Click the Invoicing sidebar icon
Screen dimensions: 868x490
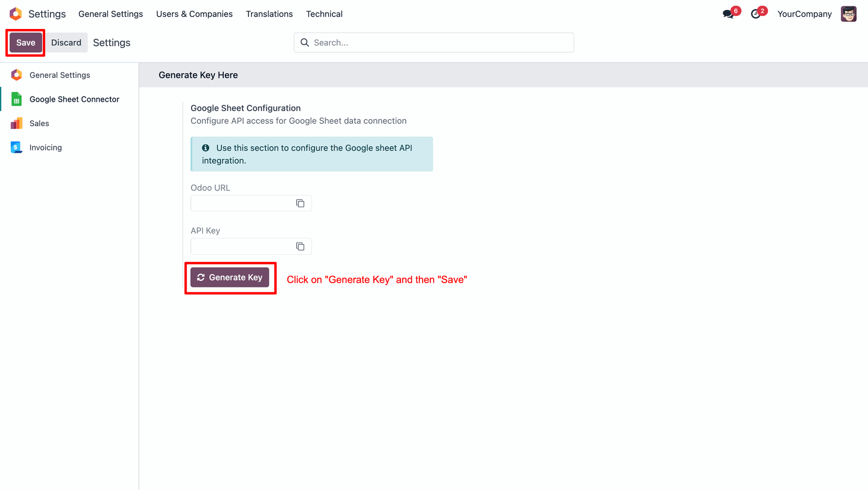click(x=17, y=147)
